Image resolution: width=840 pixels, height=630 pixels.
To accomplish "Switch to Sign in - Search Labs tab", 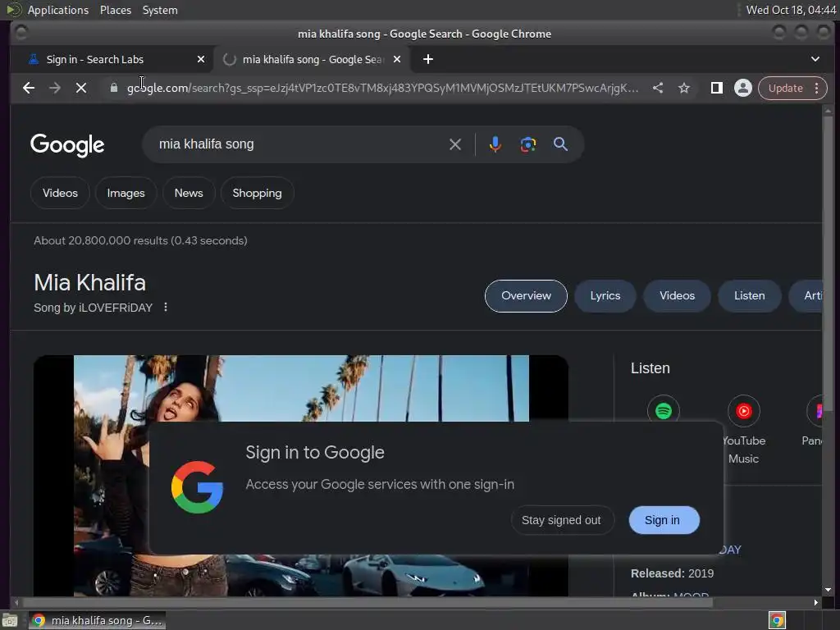I will (111, 59).
